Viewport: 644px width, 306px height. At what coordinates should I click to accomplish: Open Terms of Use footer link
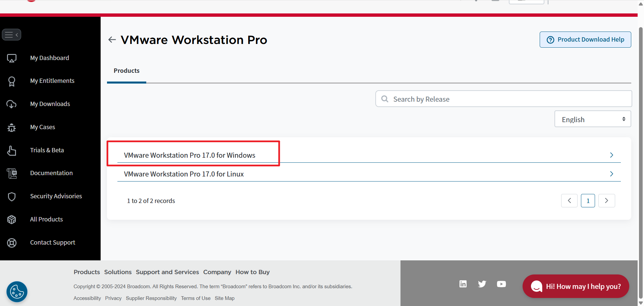coord(196,298)
